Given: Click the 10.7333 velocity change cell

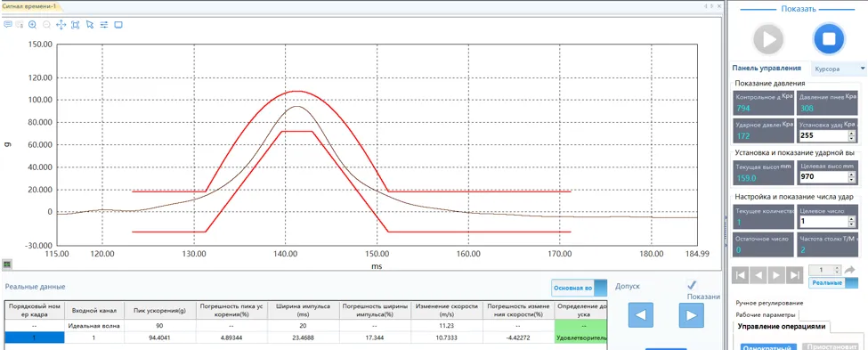Looking at the screenshot, I should tap(446, 338).
